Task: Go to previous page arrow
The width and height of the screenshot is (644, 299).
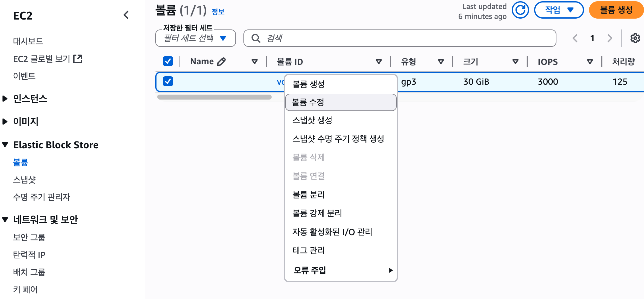Action: tap(575, 38)
